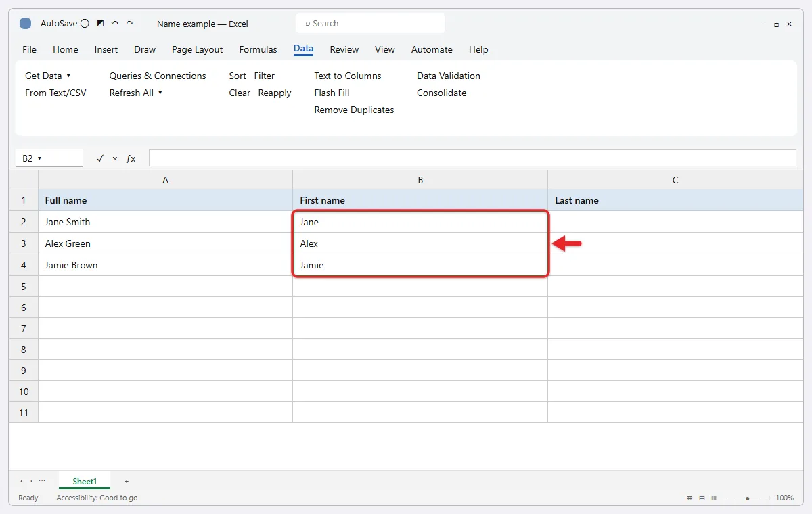Image resolution: width=812 pixels, height=514 pixels.
Task: Open the File menu
Action: click(x=29, y=49)
